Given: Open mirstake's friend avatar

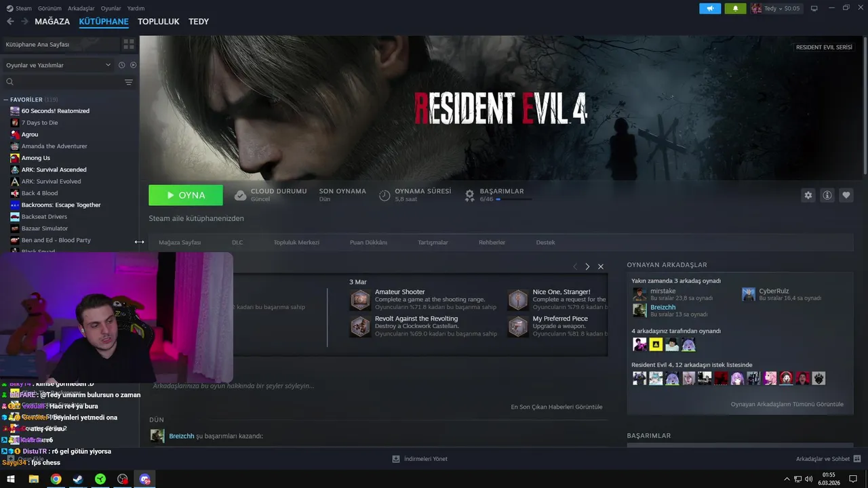Looking at the screenshot, I should [639, 294].
